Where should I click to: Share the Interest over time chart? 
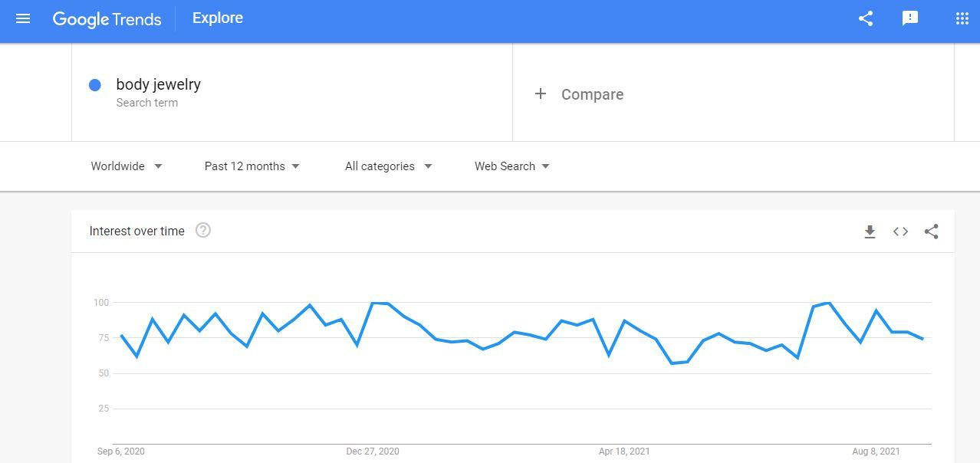(x=931, y=231)
